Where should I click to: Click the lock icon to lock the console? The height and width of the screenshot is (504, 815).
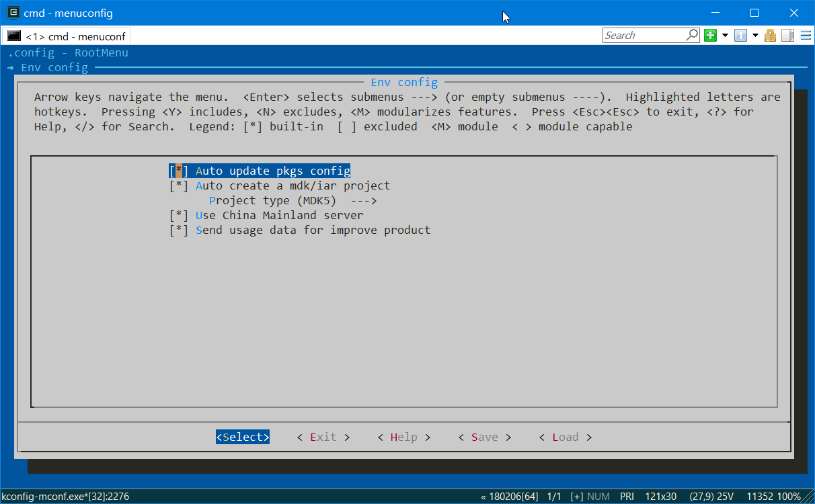point(770,35)
